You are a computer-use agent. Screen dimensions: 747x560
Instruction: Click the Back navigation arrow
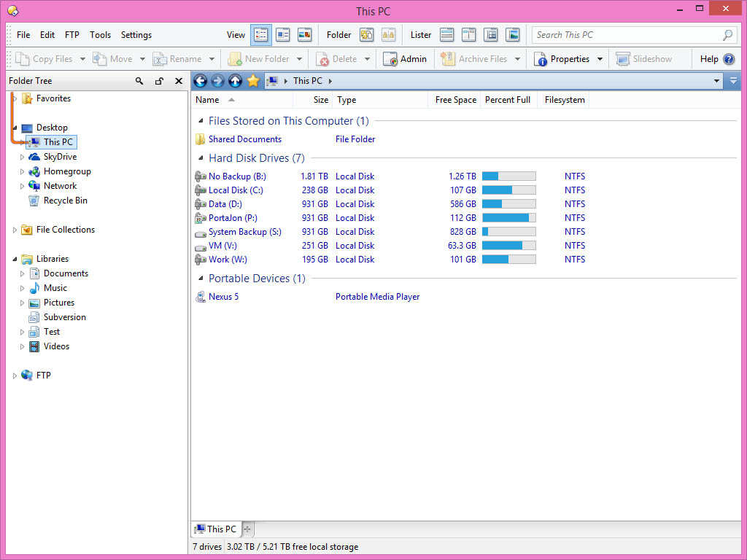(x=200, y=81)
